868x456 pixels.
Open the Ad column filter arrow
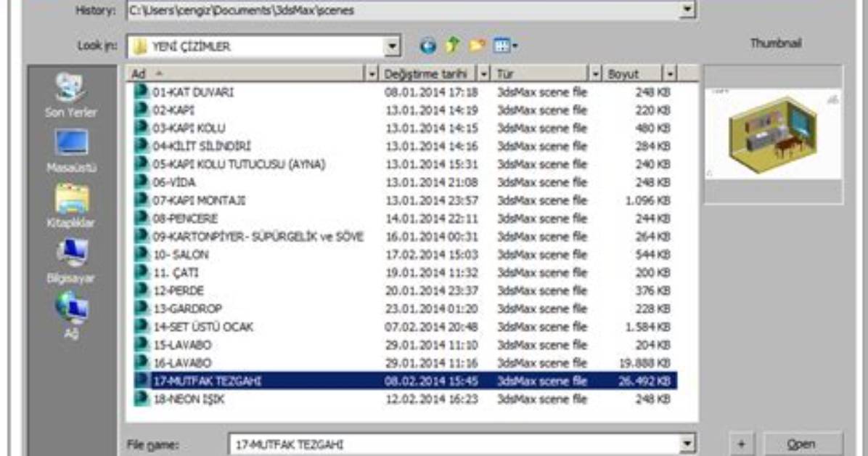pyautogui.click(x=372, y=73)
